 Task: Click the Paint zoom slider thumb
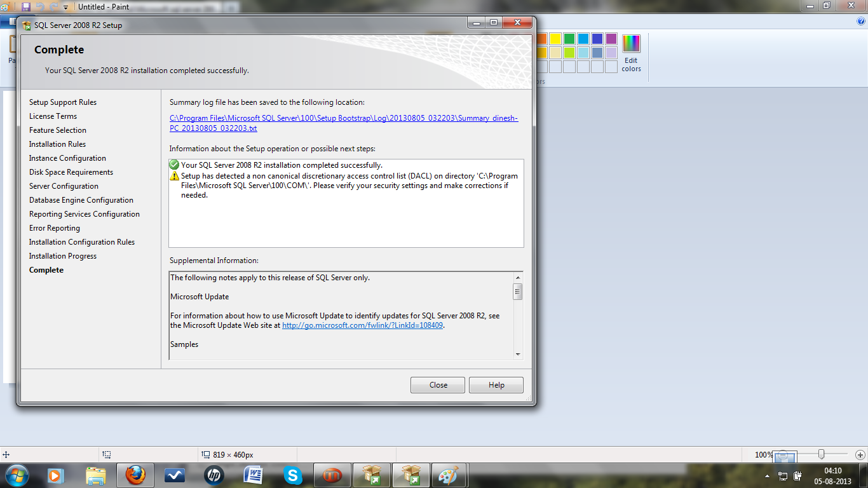[x=822, y=454]
